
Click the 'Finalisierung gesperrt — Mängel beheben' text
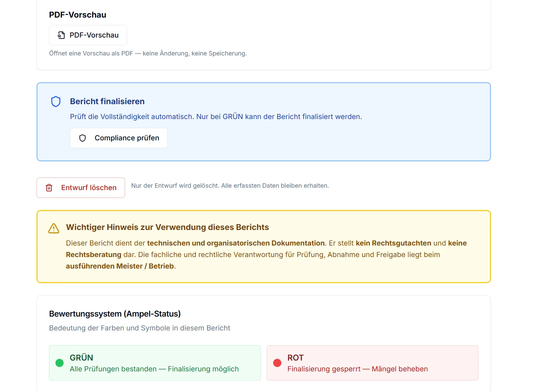click(358, 369)
